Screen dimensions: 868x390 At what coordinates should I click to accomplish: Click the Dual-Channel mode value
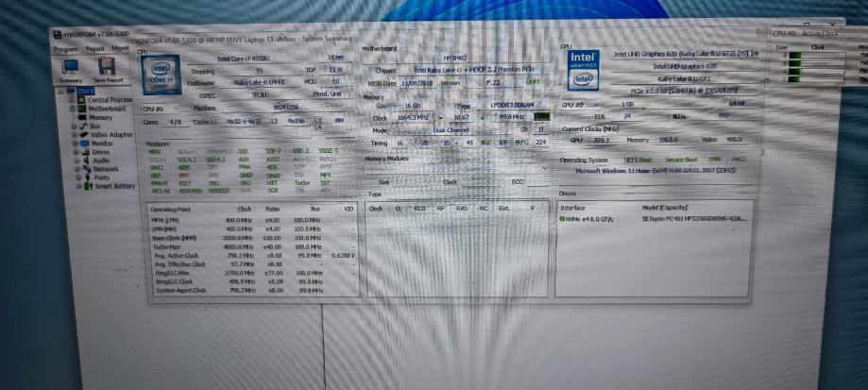(452, 130)
